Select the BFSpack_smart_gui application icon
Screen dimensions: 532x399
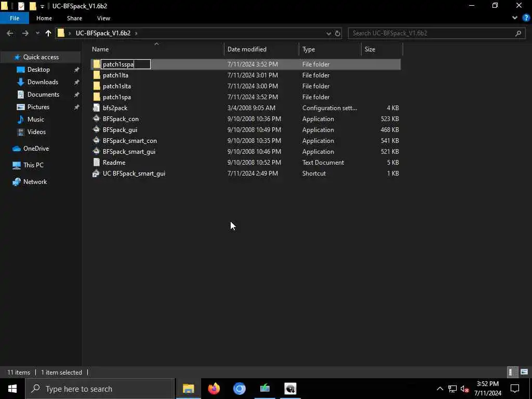point(96,151)
